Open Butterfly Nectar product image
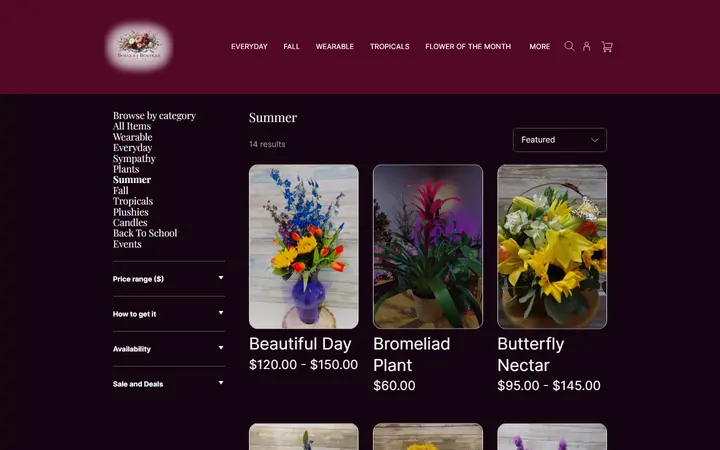Viewport: 720px width, 450px height. click(x=552, y=247)
